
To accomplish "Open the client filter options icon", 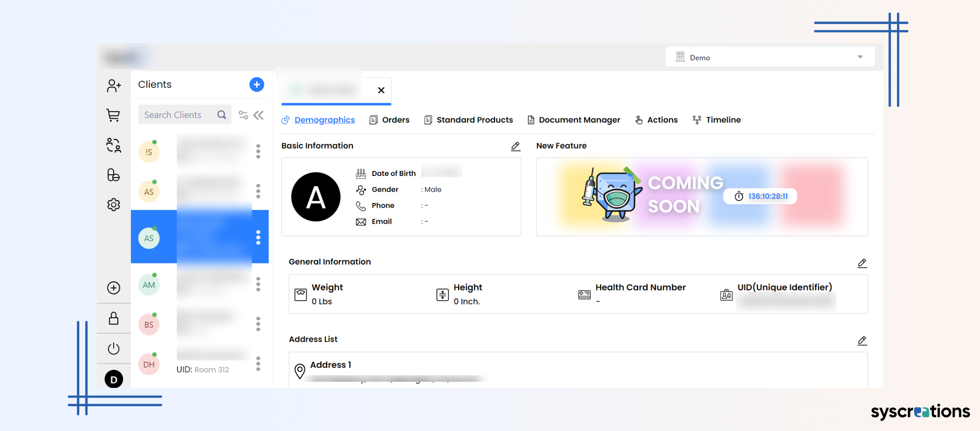I will (243, 115).
